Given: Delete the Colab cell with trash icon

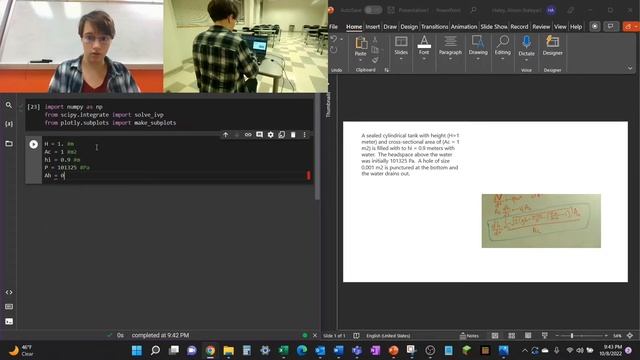Looking at the screenshot, I should [293, 135].
